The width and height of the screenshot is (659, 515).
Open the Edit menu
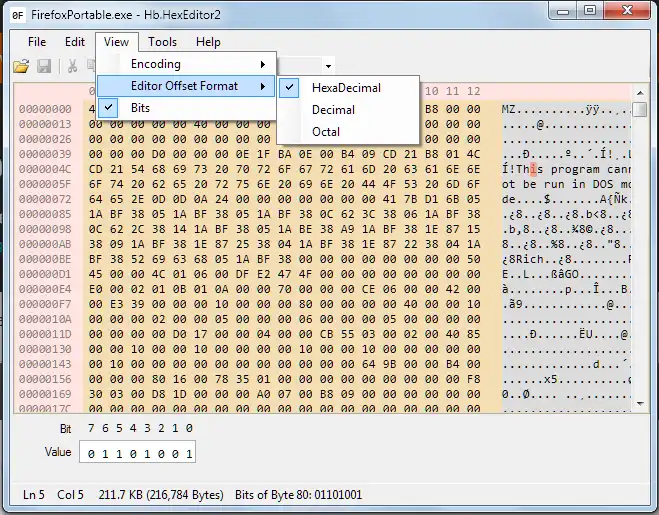(75, 42)
